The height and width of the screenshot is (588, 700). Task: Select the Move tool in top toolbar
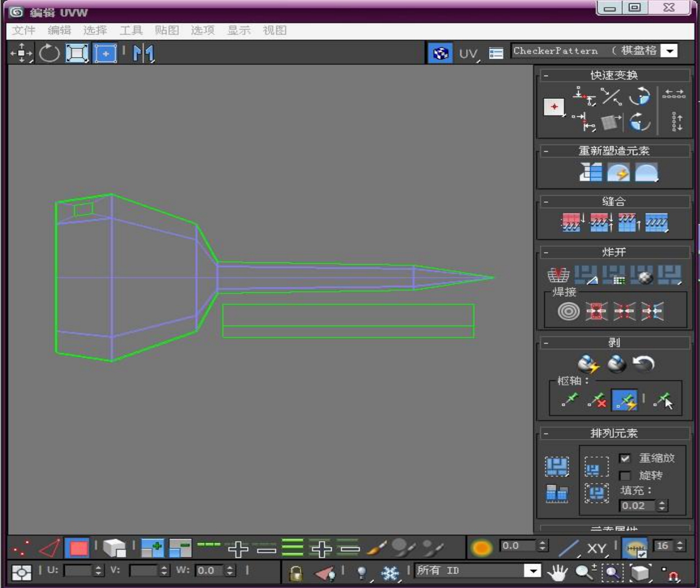point(21,53)
